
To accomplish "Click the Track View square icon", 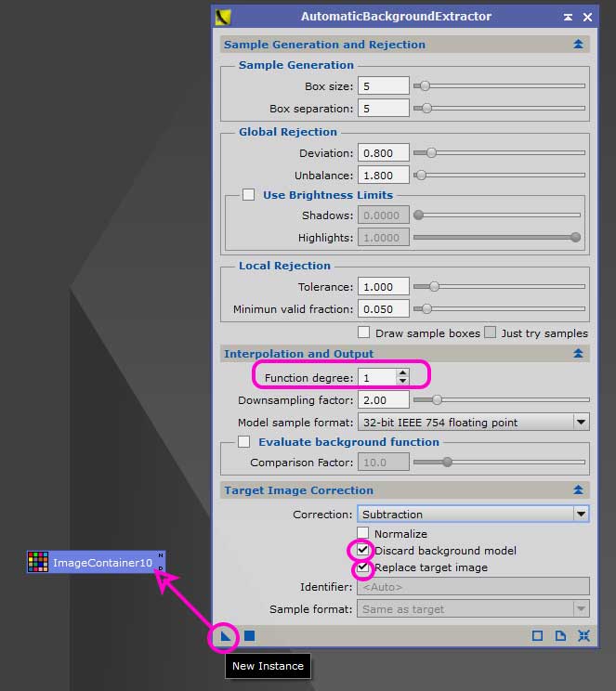I will 537,635.
